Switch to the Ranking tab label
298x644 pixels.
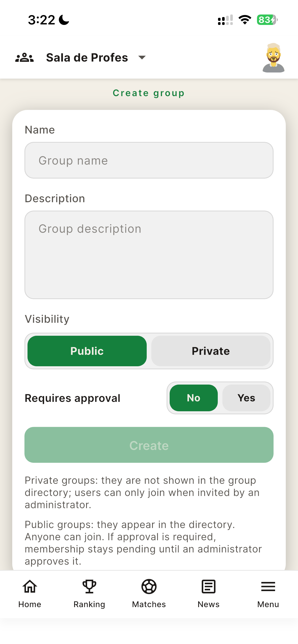tap(89, 604)
